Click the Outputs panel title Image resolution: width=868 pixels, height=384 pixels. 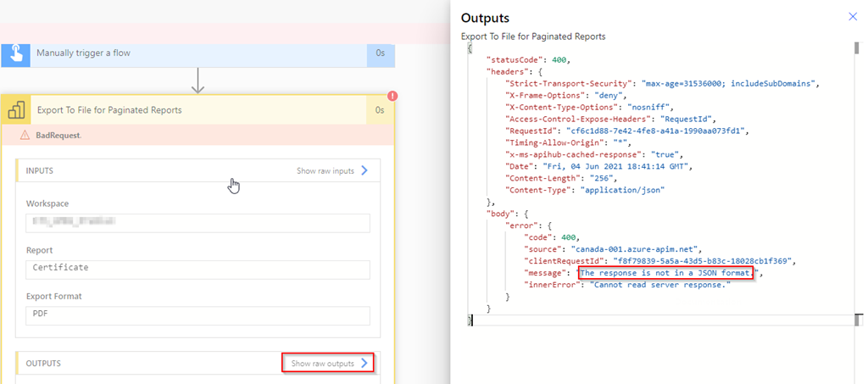tap(485, 19)
